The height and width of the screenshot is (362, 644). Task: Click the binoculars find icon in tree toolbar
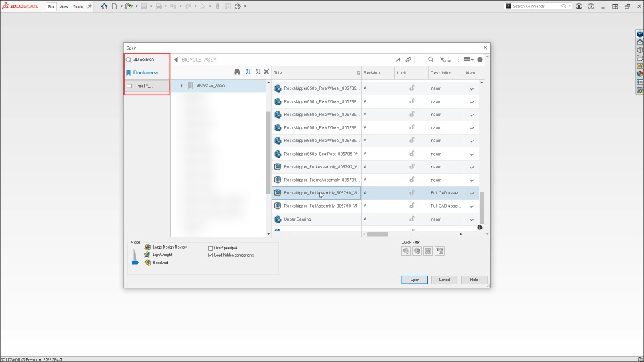pos(237,72)
